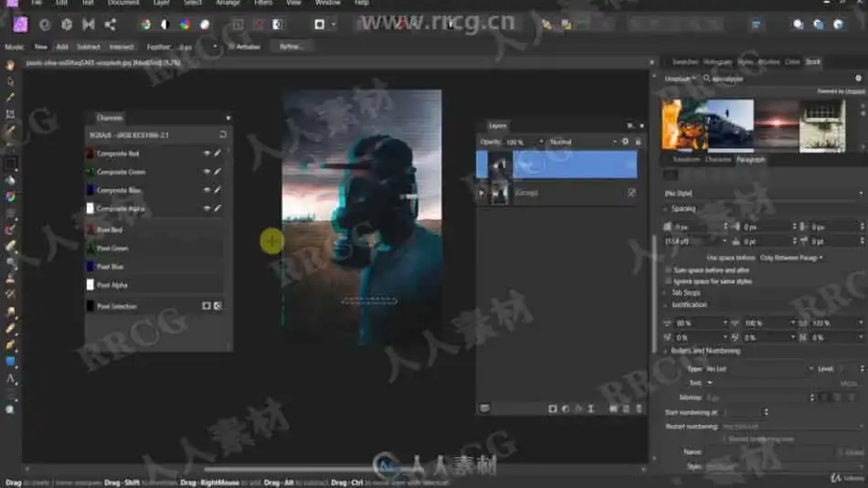Open Layers panel cog settings icon

626,142
